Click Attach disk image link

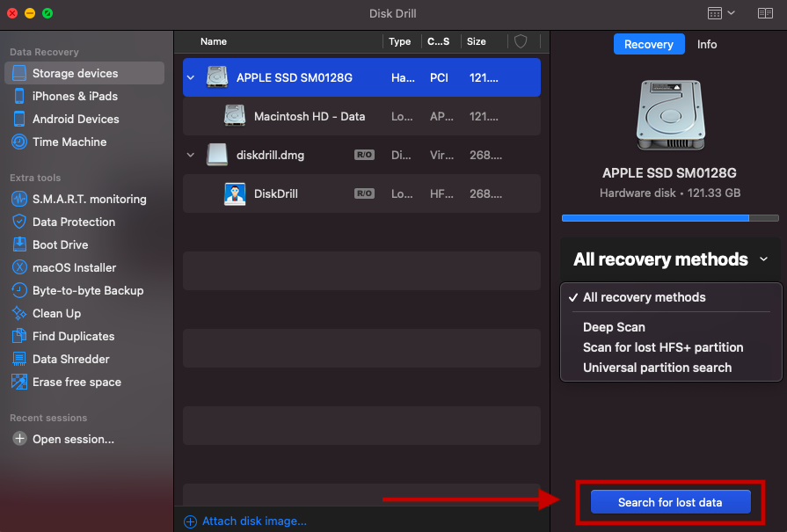coord(245,521)
